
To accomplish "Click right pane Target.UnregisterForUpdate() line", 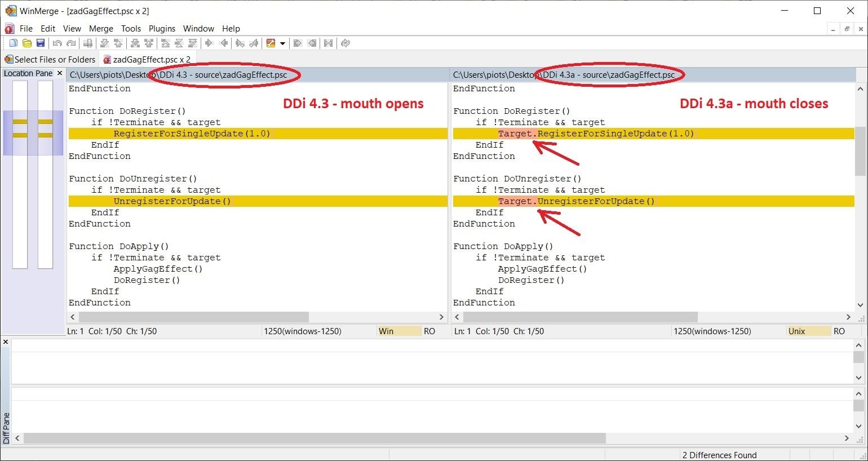I will coord(653,201).
